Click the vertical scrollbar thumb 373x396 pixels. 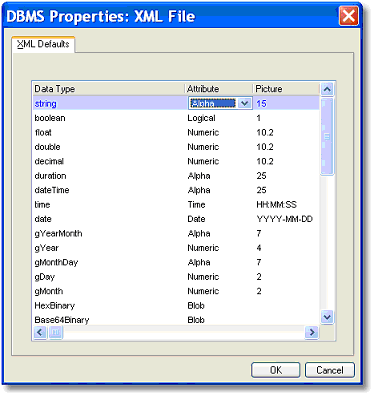[x=327, y=136]
